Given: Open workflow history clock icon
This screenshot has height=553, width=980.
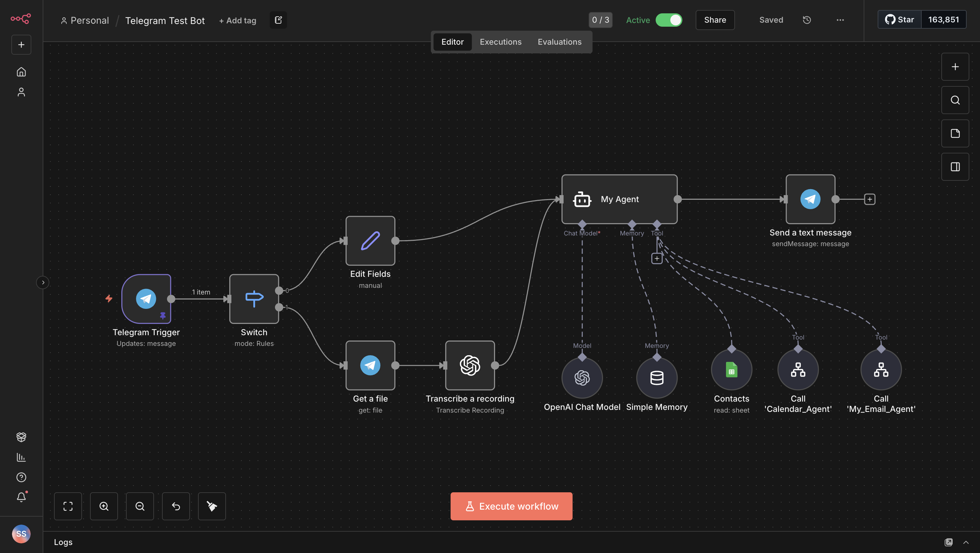Looking at the screenshot, I should [807, 20].
